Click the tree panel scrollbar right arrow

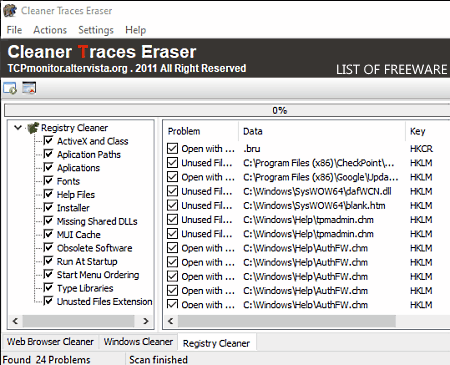point(146,321)
